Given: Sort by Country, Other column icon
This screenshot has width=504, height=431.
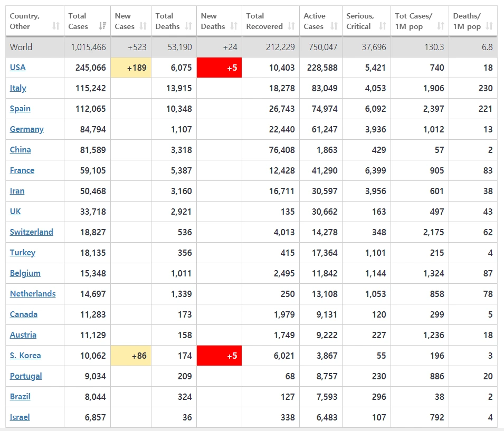Looking at the screenshot, I should pos(56,26).
